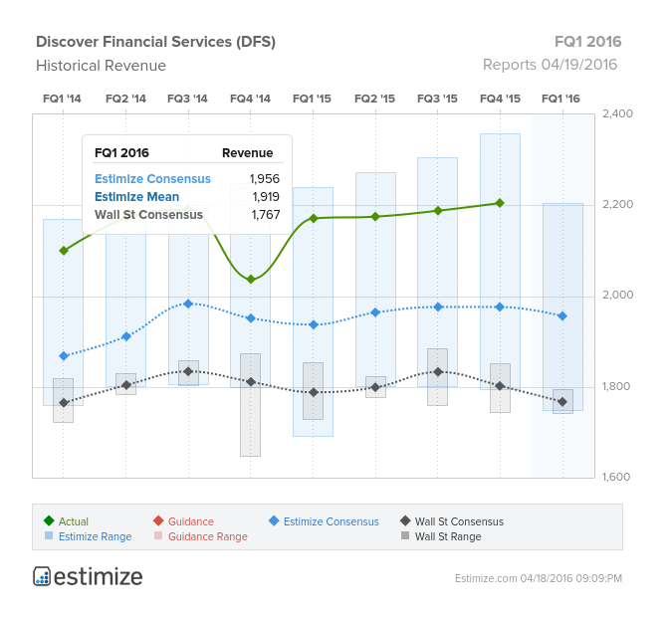Screen dimensions: 672x617
Task: Click the FQ4 '14 Wall St range bar
Action: click(x=250, y=405)
